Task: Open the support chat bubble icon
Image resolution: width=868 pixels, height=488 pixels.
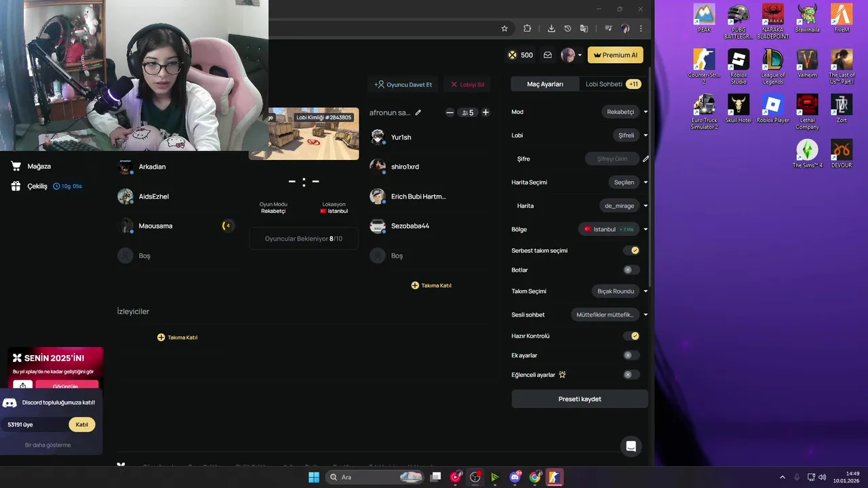Action: point(631,446)
